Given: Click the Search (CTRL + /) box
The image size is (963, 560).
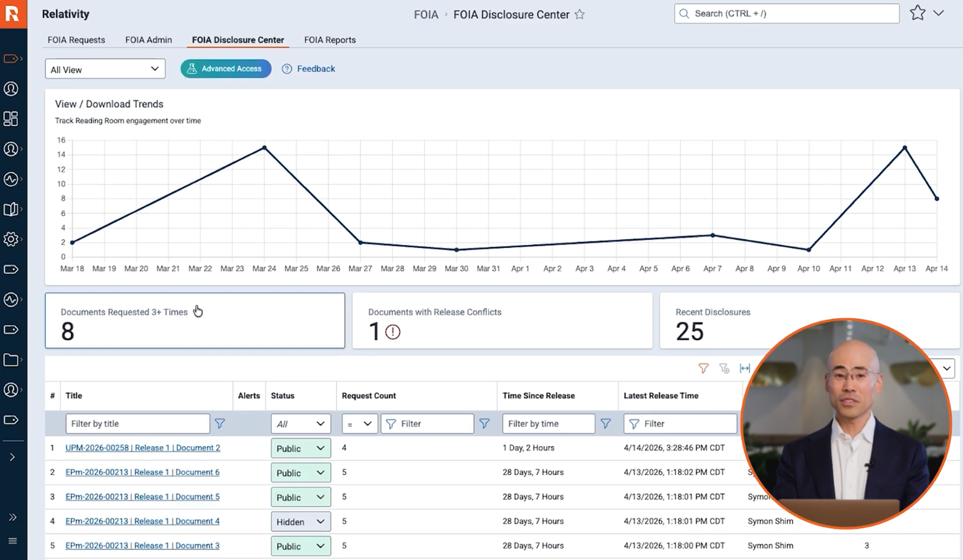Looking at the screenshot, I should click(787, 13).
